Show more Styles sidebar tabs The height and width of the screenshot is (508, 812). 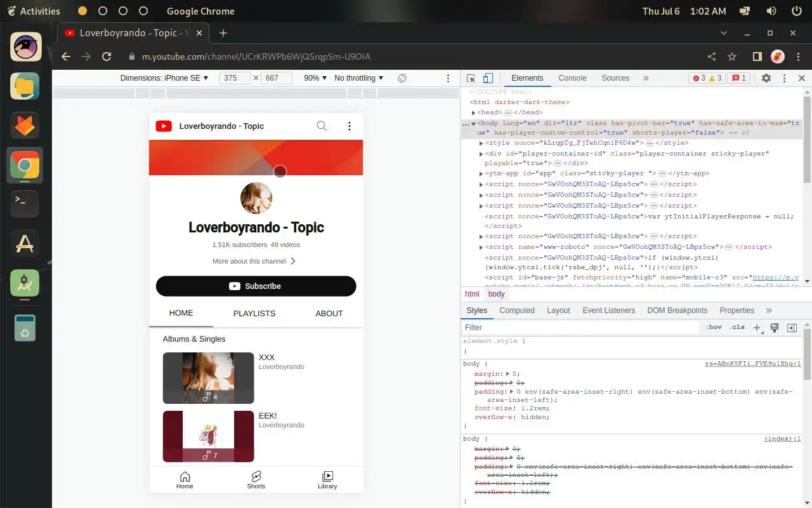[769, 311]
